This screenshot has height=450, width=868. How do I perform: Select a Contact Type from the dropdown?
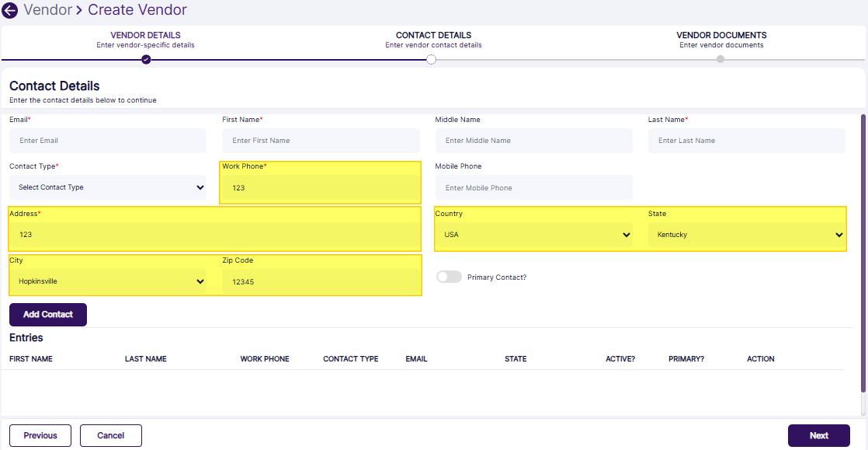(107, 187)
